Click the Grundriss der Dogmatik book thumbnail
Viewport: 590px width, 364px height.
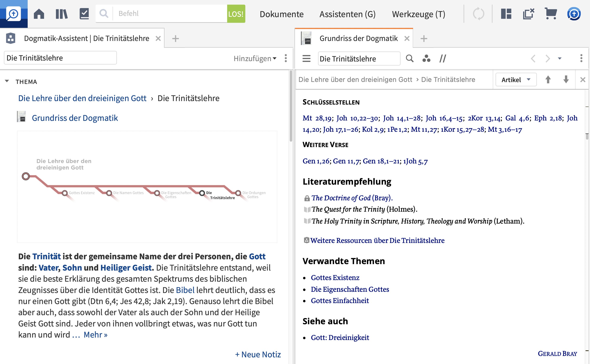[21, 117]
